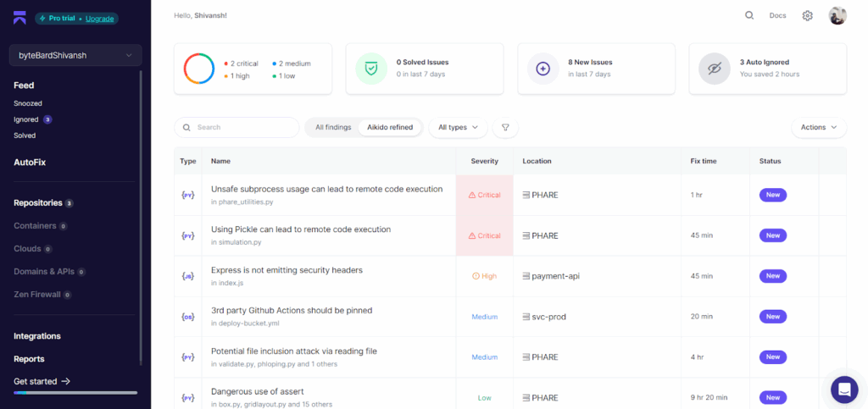Click New status badge for Express issue
Screen dimensions: 868x409
pyautogui.click(x=773, y=276)
